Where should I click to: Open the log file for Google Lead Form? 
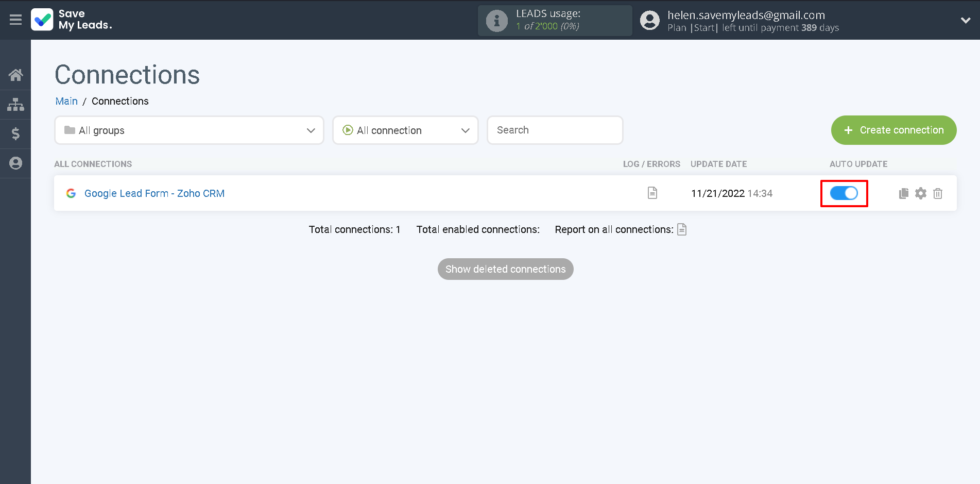coord(652,193)
